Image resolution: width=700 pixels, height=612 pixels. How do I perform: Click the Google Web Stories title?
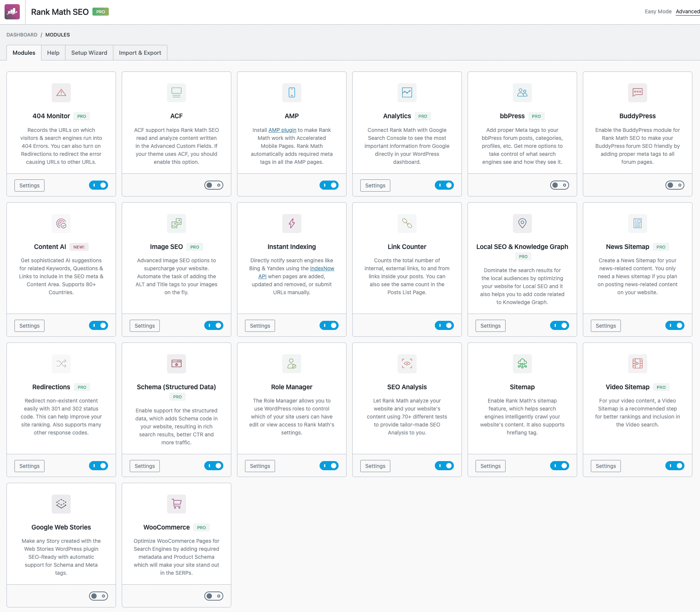61,527
